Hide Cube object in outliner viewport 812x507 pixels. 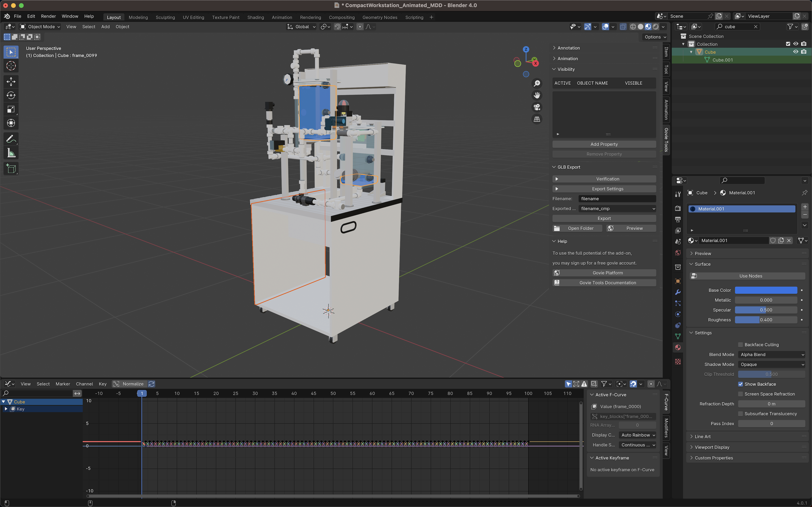[x=795, y=52]
